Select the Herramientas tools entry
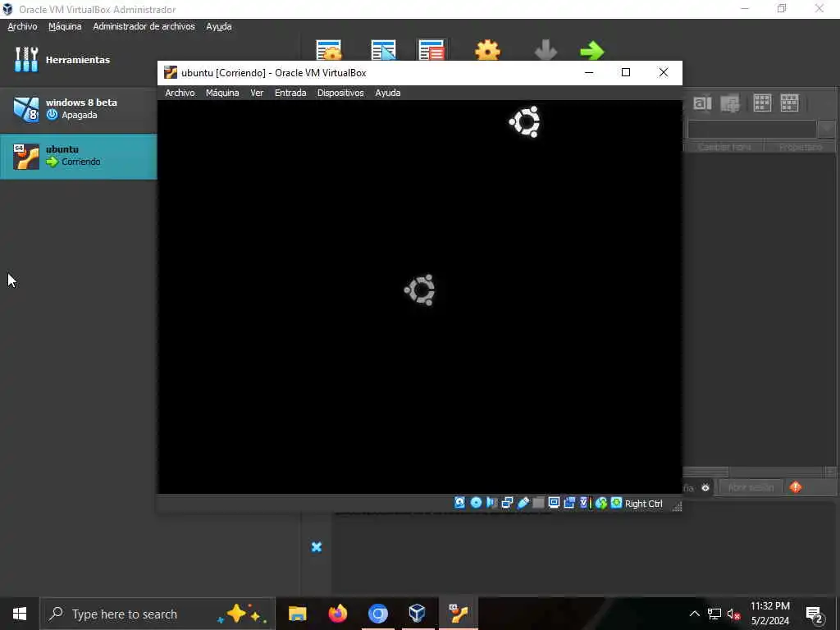The width and height of the screenshot is (840, 630). [78, 59]
